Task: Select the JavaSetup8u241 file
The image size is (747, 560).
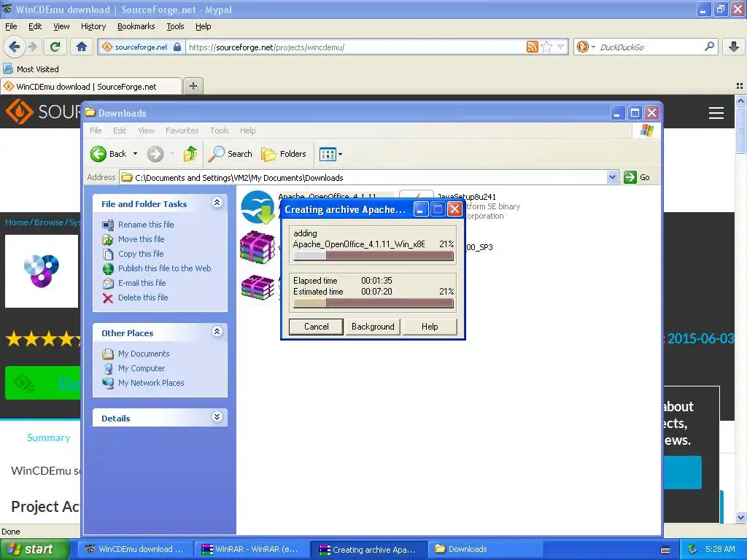Action: pyautogui.click(x=466, y=197)
